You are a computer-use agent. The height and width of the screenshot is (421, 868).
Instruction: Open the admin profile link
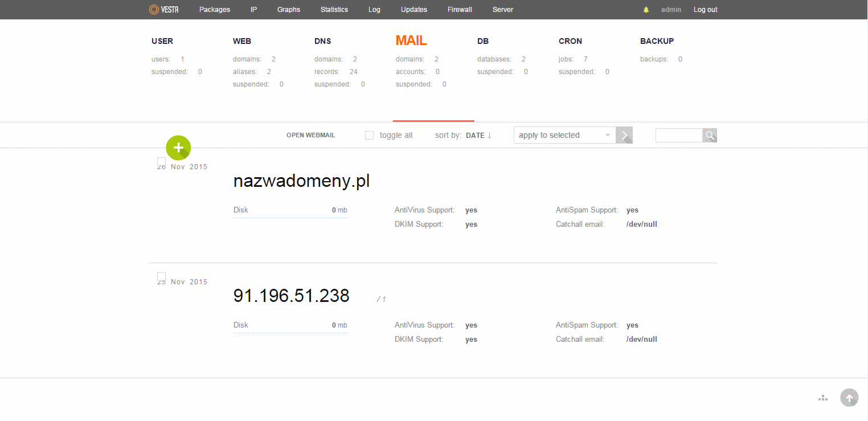[671, 10]
